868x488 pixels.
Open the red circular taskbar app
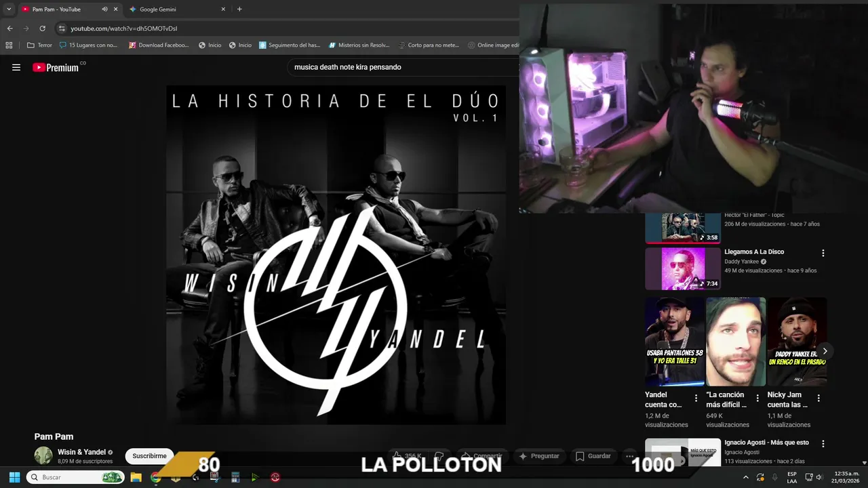point(275,477)
